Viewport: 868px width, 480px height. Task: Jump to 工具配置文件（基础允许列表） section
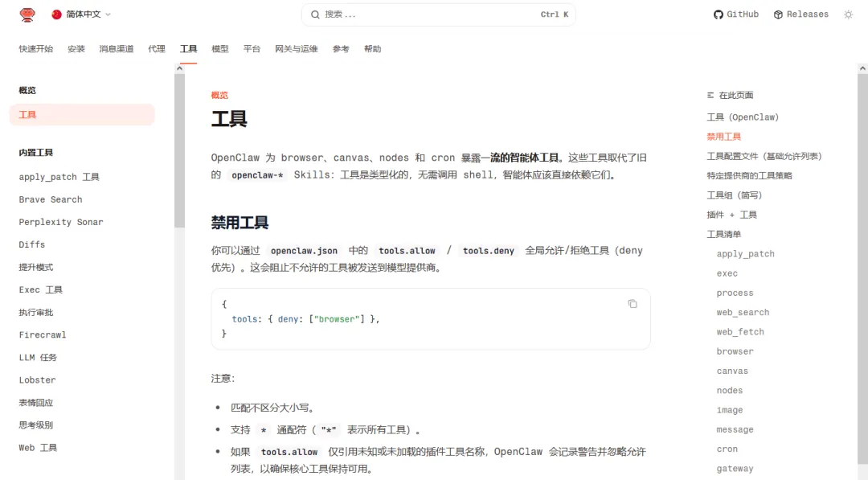point(764,156)
